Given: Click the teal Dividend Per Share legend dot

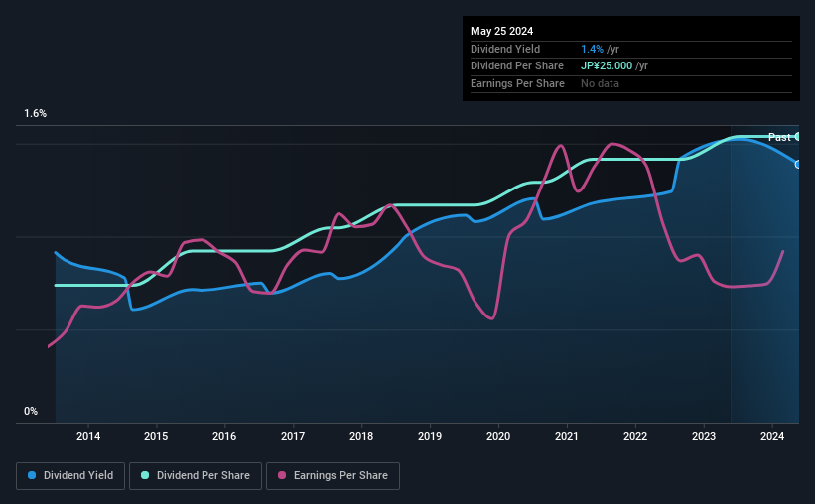Looking at the screenshot, I should point(145,475).
